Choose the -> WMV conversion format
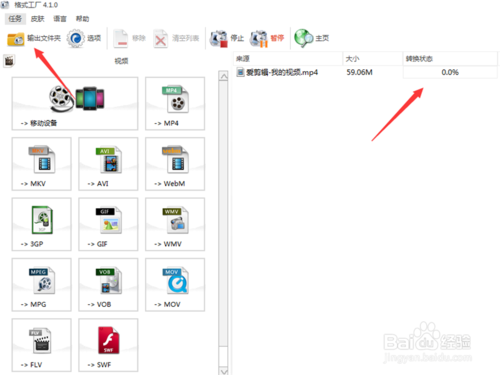This screenshot has height=375, width=500. pyautogui.click(x=175, y=224)
